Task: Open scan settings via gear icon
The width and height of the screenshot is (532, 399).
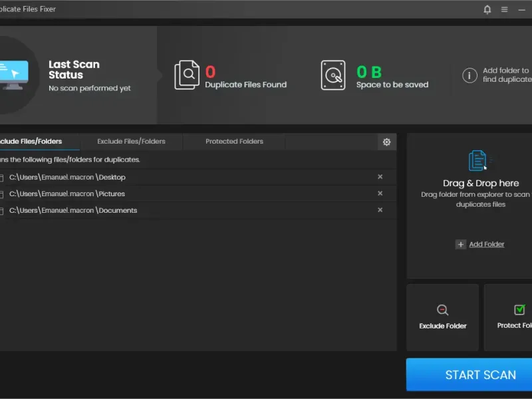Action: point(387,142)
